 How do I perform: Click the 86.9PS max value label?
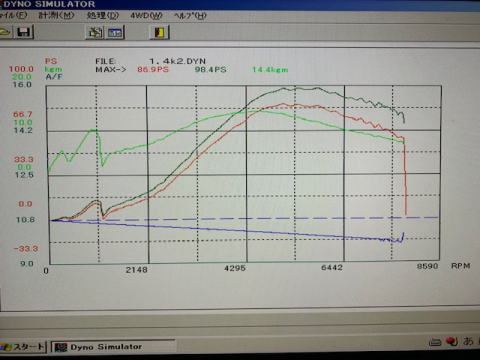pyautogui.click(x=153, y=70)
